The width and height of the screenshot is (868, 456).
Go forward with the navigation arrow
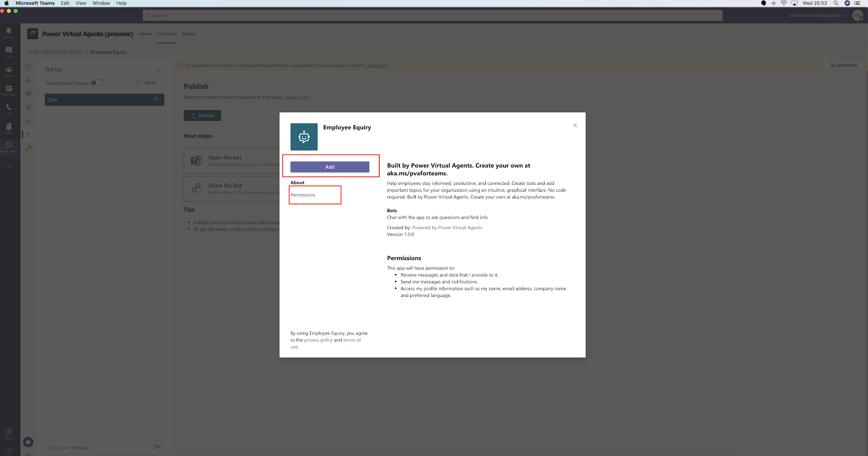coord(132,15)
